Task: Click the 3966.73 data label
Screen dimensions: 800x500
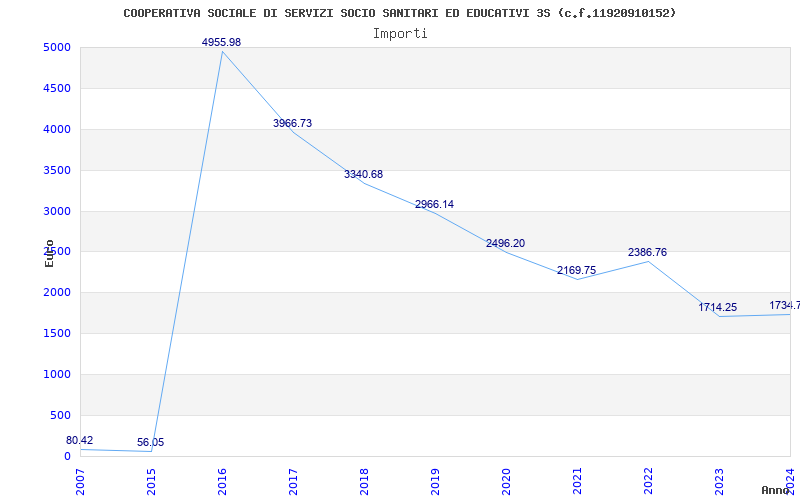Action: 292,123
